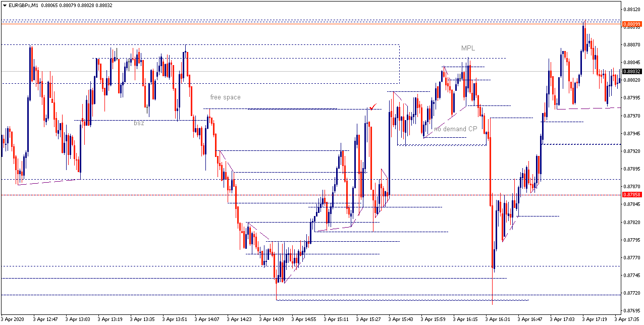This screenshot has height=325, width=644.
Task: Click the '3 Apr 14:55' time axis label
Action: click(305, 319)
